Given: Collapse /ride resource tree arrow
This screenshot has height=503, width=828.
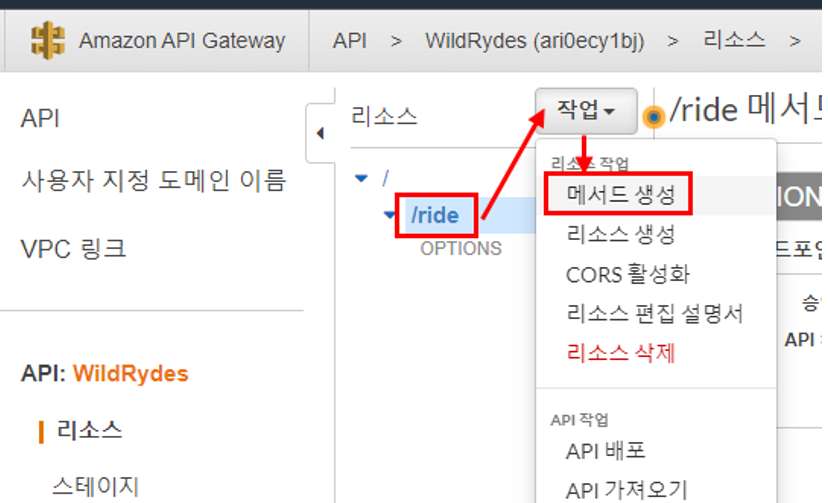Looking at the screenshot, I should click(x=389, y=215).
